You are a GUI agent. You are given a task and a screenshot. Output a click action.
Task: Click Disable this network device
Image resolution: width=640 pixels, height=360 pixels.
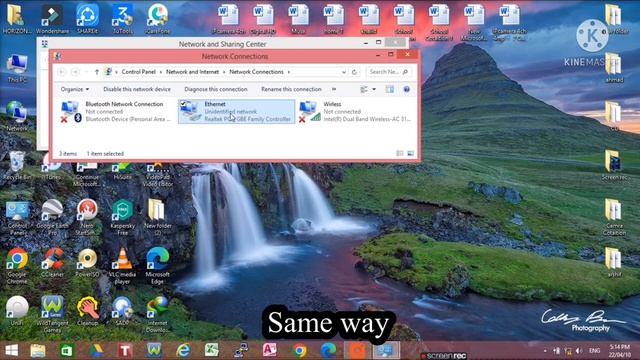pyautogui.click(x=137, y=89)
